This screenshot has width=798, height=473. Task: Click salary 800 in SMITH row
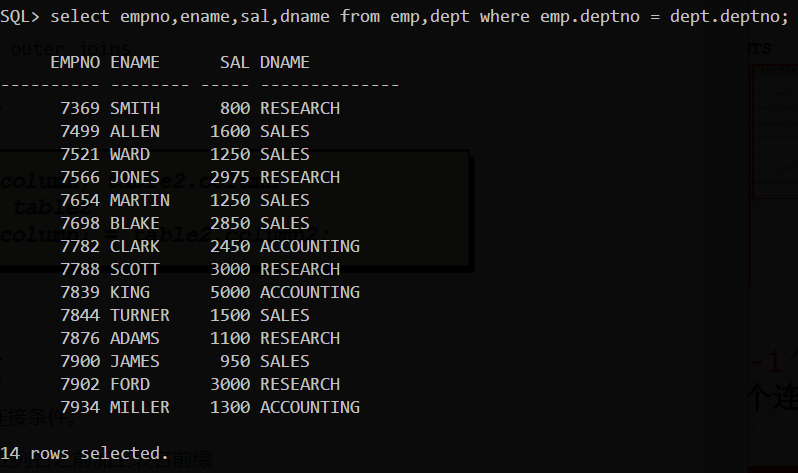235,108
